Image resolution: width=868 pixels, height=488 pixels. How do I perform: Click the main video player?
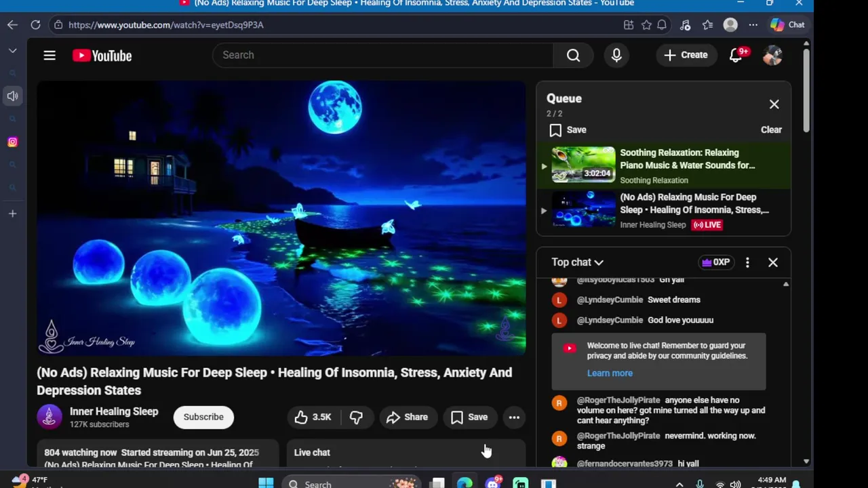[x=281, y=218]
